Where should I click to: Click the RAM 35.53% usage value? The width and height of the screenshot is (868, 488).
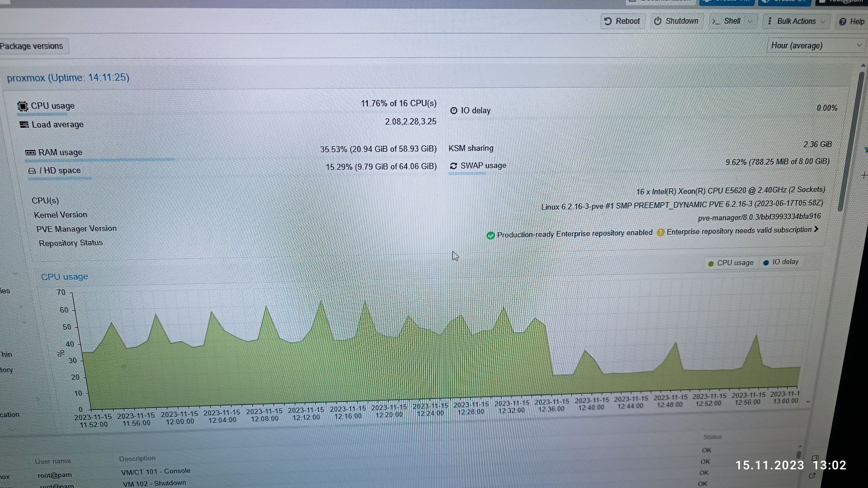point(378,149)
